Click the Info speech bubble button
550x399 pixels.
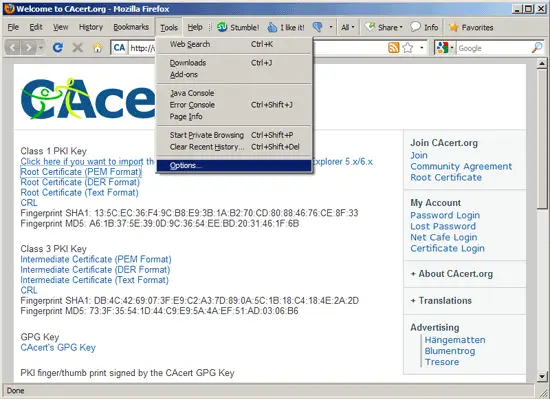coord(424,27)
